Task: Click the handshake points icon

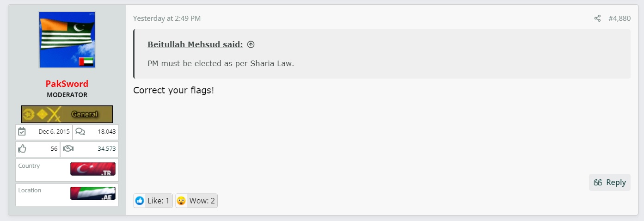Action: click(68, 149)
